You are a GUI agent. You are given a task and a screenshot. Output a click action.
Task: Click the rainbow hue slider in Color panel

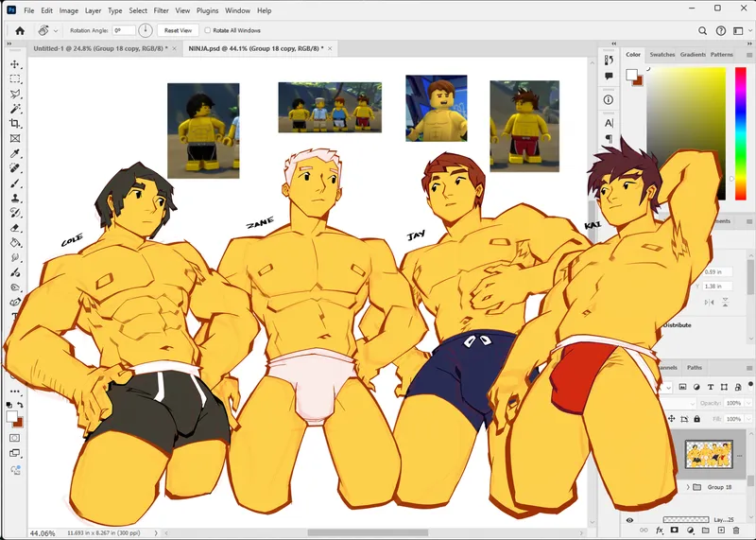click(741, 133)
